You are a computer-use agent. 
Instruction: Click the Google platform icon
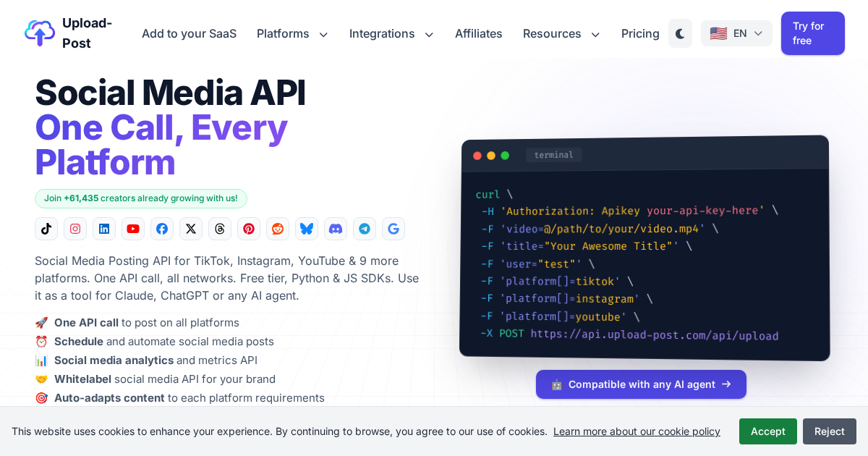click(x=393, y=229)
